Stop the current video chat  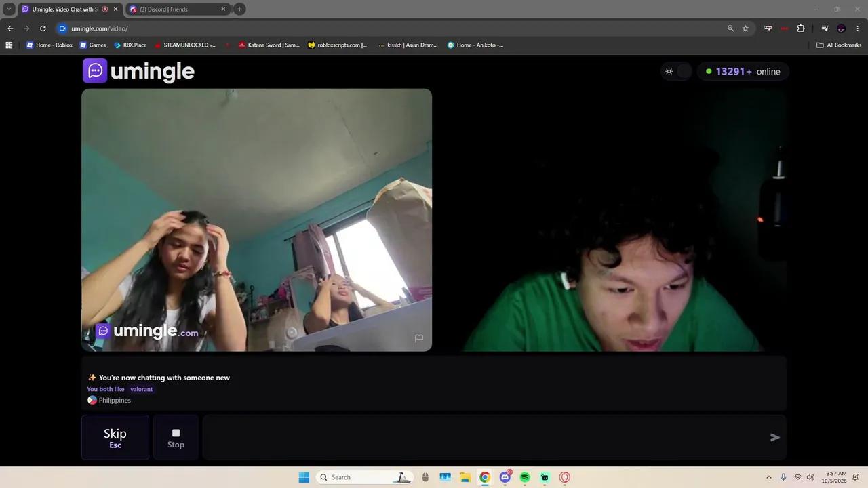(x=176, y=438)
